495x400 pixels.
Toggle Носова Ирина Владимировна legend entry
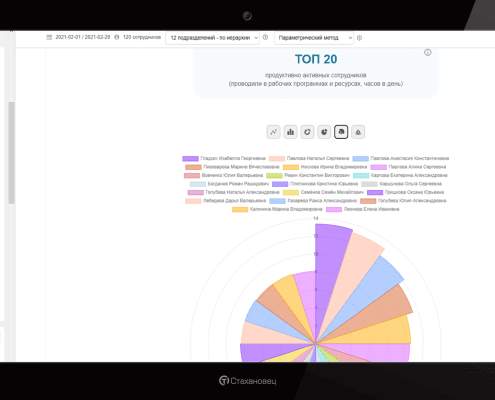[x=325, y=167]
